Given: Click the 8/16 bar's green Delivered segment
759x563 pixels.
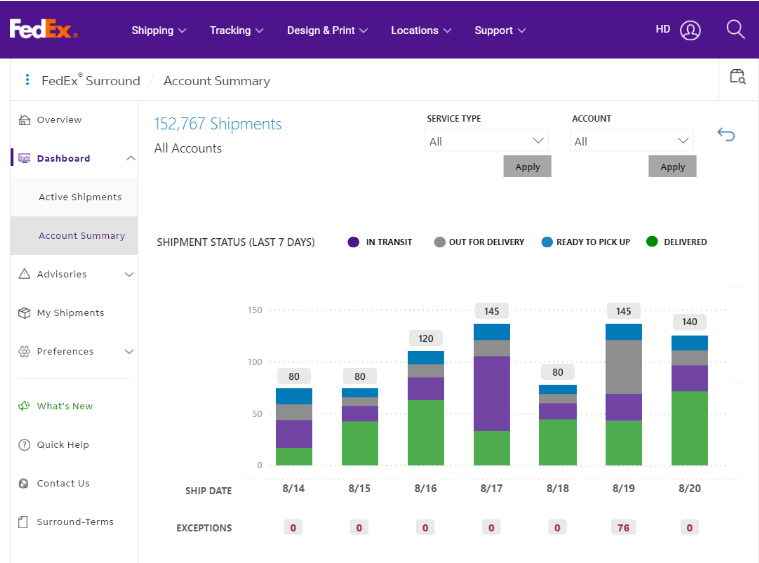Looking at the screenshot, I should point(425,432).
